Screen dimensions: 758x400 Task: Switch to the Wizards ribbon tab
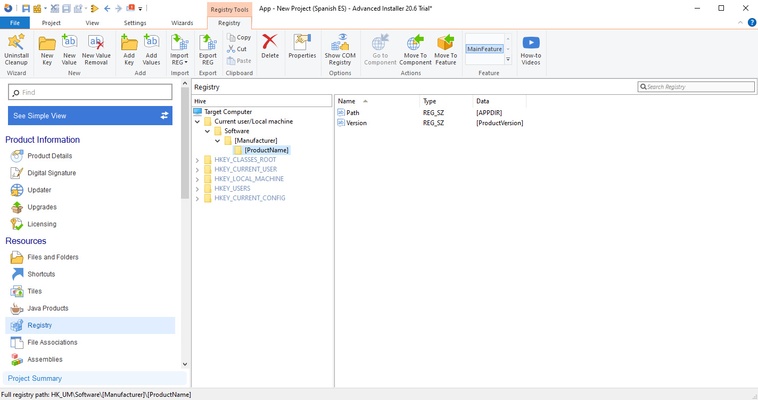point(182,23)
